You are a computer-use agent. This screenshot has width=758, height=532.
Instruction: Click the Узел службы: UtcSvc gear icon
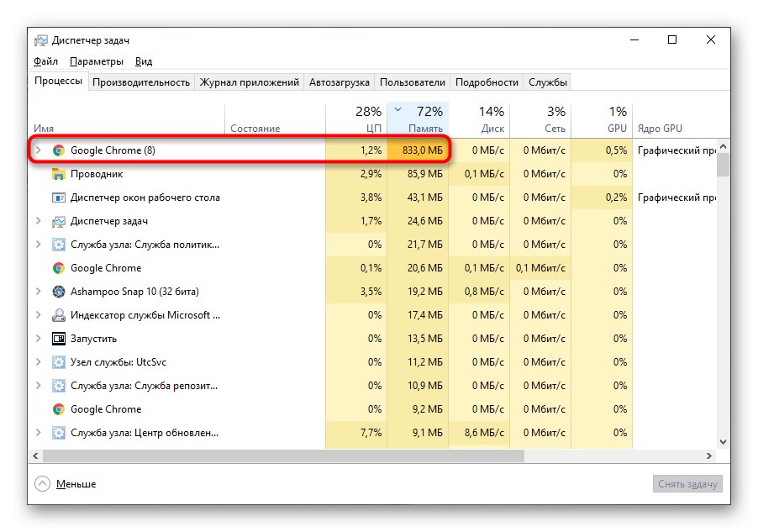pyautogui.click(x=59, y=362)
